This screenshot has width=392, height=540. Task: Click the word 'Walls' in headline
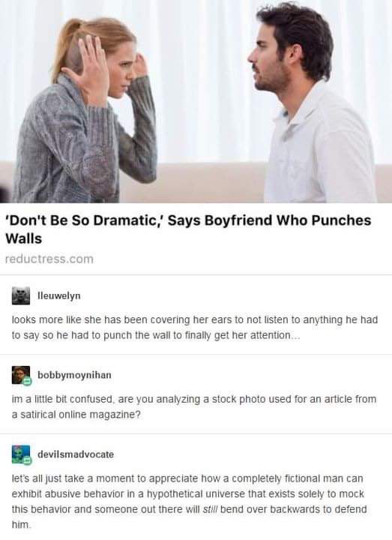coord(23,238)
